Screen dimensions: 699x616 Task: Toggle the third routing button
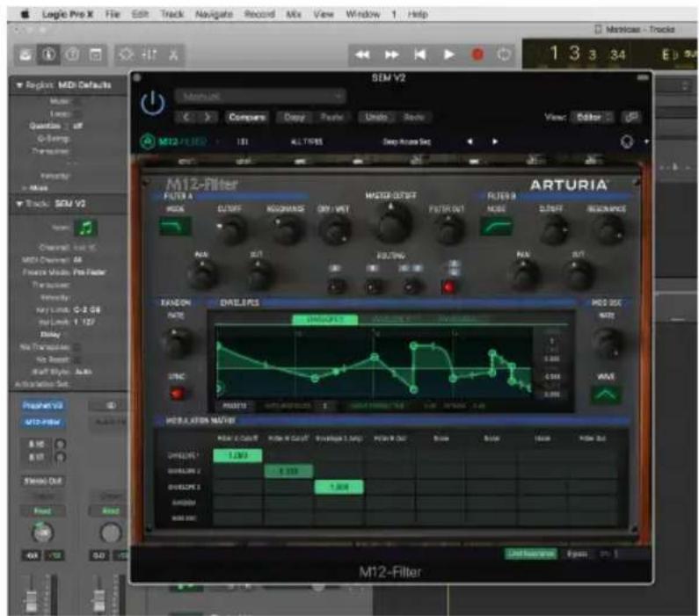[411, 286]
